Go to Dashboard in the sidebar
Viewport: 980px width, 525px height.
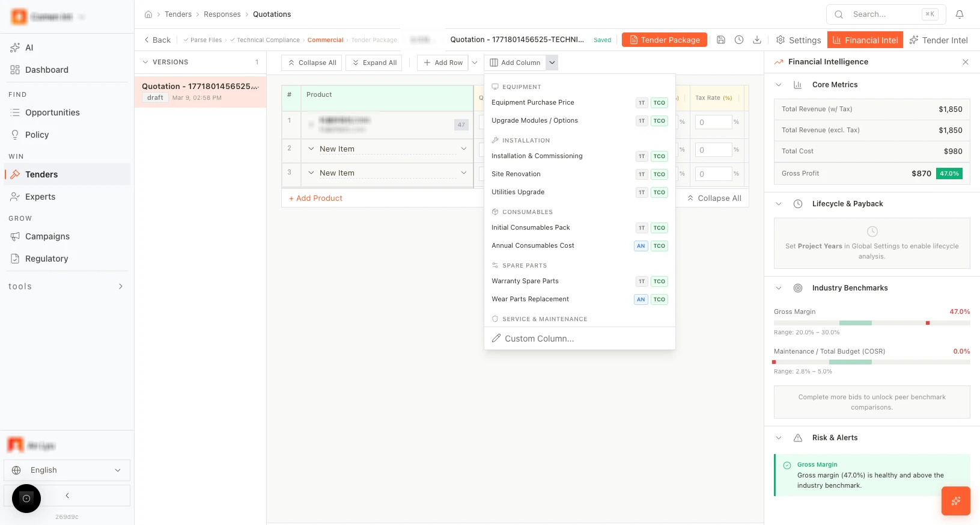[x=67, y=70]
